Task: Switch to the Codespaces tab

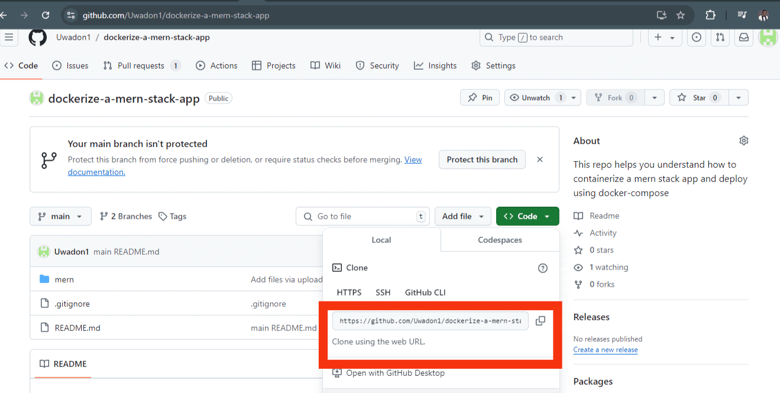Action: click(x=500, y=240)
